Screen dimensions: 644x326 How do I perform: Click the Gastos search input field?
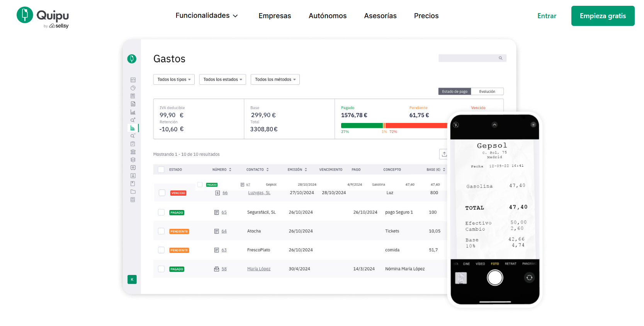(472, 58)
